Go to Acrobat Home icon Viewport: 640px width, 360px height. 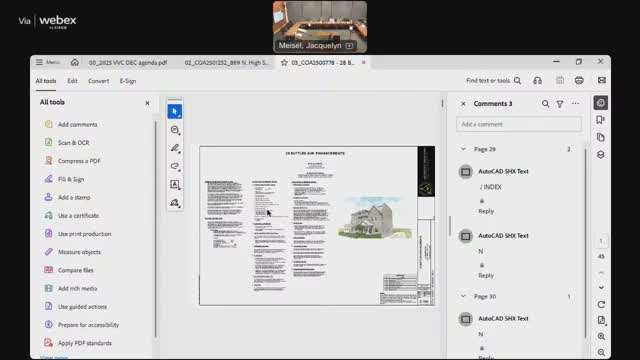pos(75,62)
